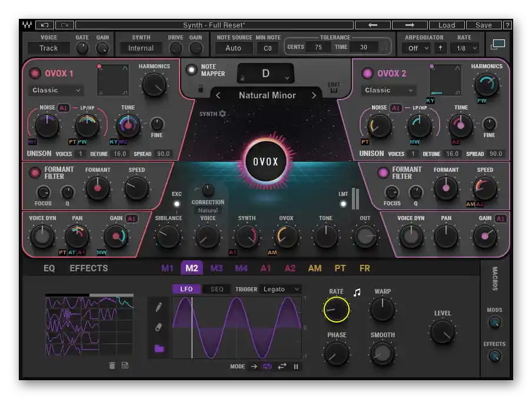Open the Trigger Legato dropdown
The image size is (532, 399).
click(280, 289)
